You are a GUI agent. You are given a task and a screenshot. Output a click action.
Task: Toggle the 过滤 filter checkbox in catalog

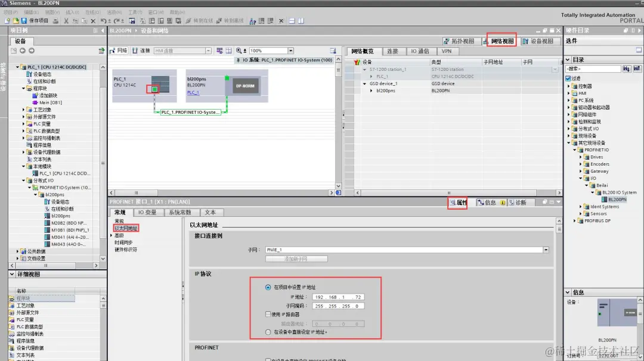click(x=568, y=78)
